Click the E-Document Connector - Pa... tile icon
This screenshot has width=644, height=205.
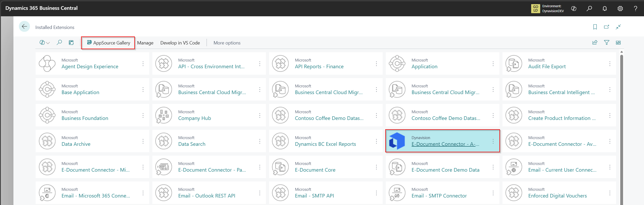[x=164, y=167]
